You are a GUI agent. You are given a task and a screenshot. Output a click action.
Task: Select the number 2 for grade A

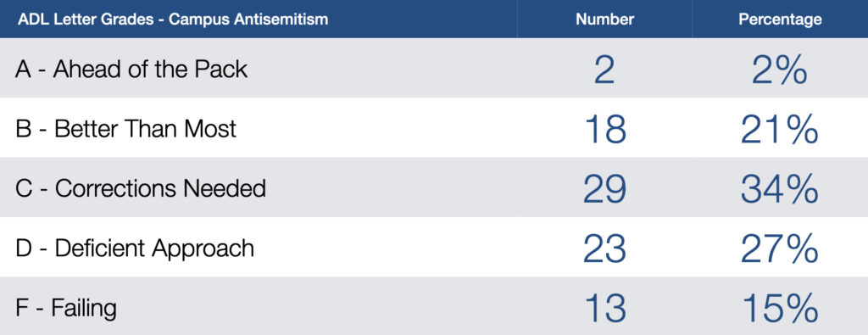(x=604, y=70)
